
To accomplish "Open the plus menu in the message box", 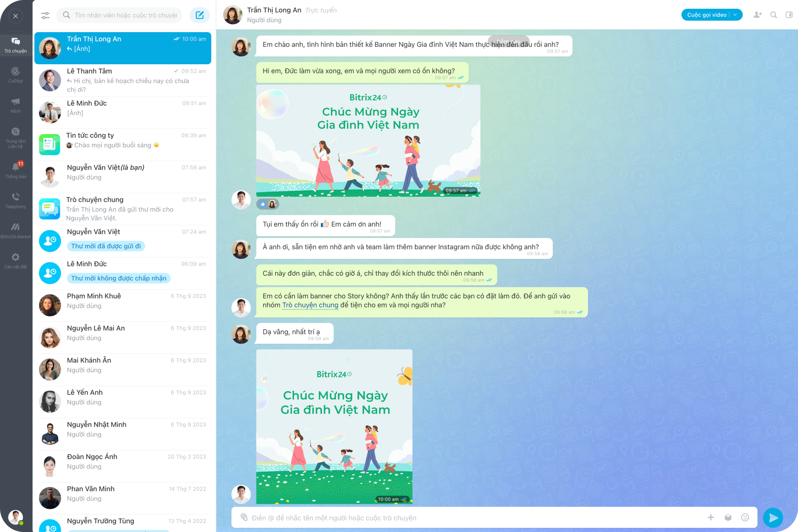I will 711,517.
